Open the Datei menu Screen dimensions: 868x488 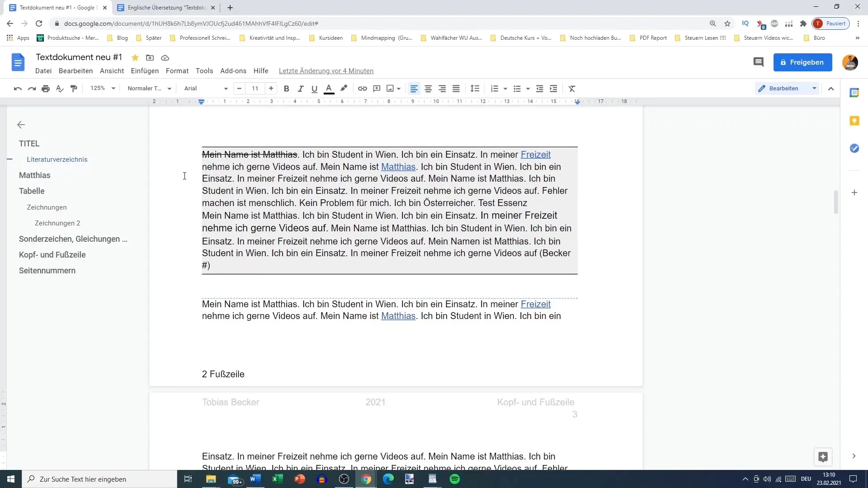coord(43,71)
